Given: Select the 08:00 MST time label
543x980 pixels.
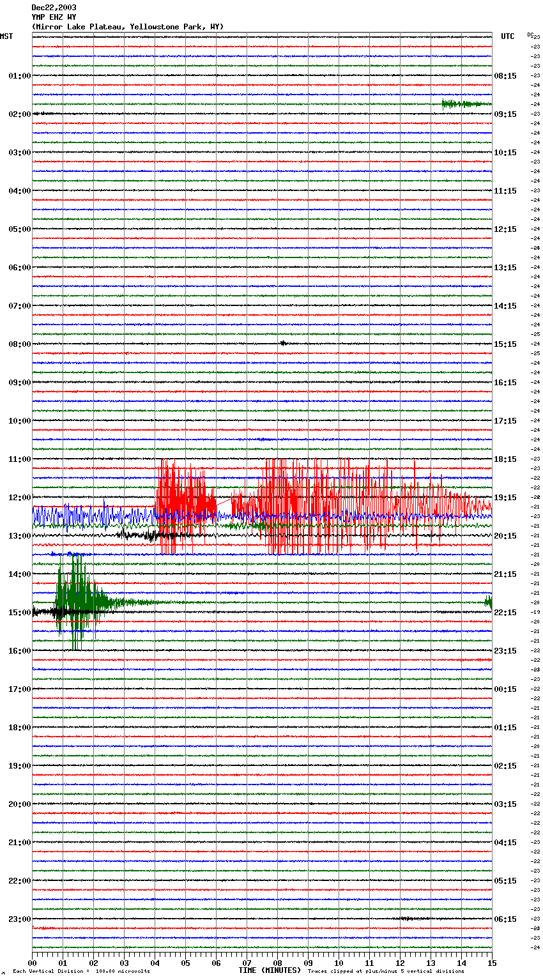Looking at the screenshot, I should pos(20,344).
